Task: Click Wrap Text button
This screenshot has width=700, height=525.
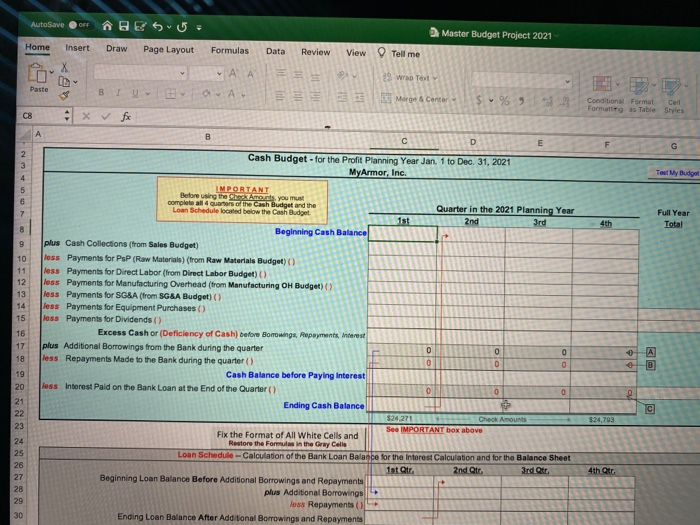Action: [410, 78]
